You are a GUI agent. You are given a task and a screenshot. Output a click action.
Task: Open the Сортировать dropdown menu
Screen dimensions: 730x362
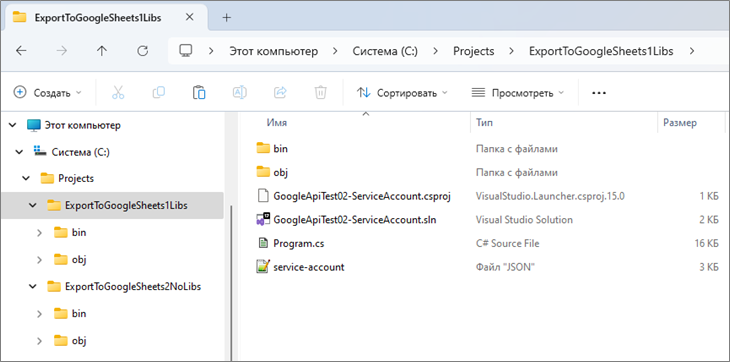402,93
